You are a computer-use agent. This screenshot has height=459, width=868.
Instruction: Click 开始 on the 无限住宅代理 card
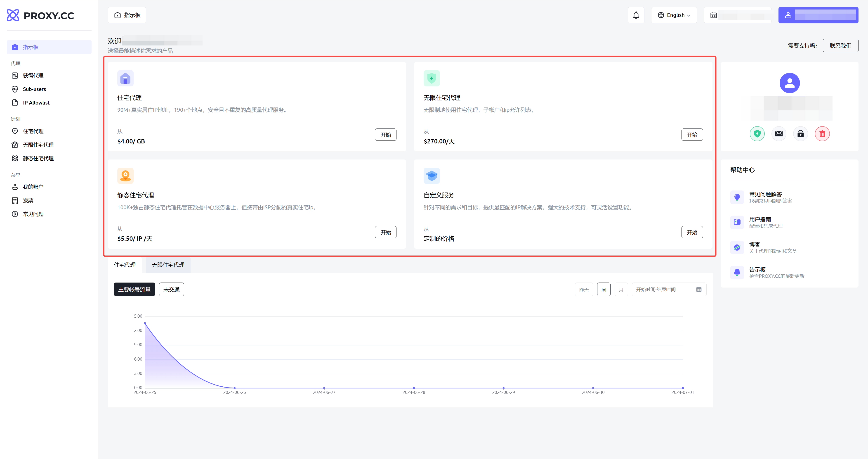pos(692,135)
